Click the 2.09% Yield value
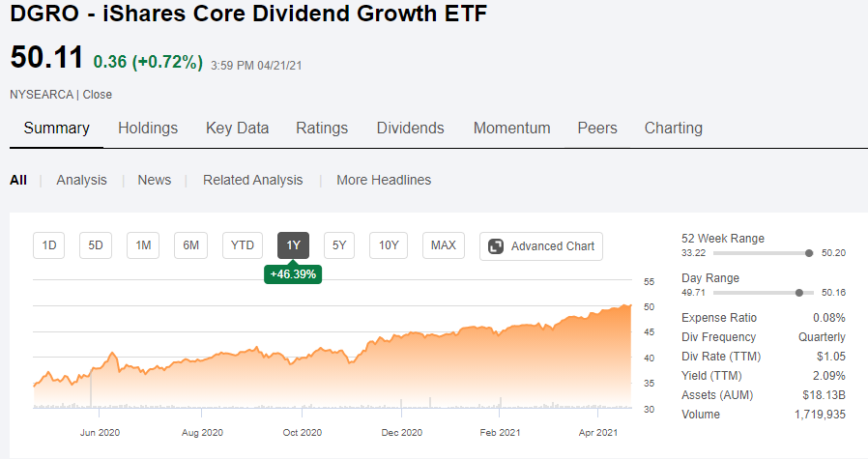This screenshot has height=459, width=868. [x=828, y=376]
